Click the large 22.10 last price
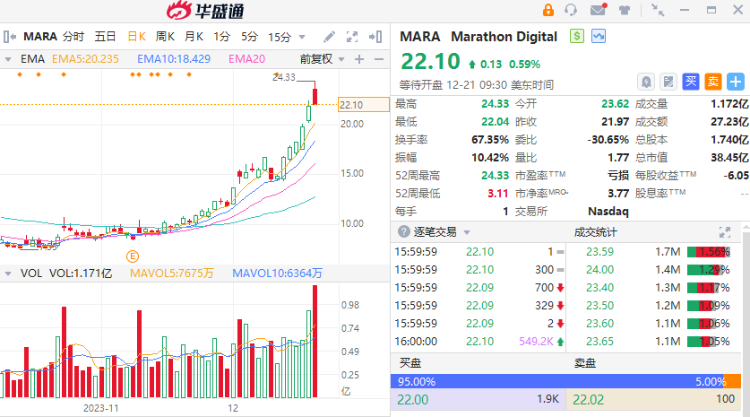 pos(430,62)
